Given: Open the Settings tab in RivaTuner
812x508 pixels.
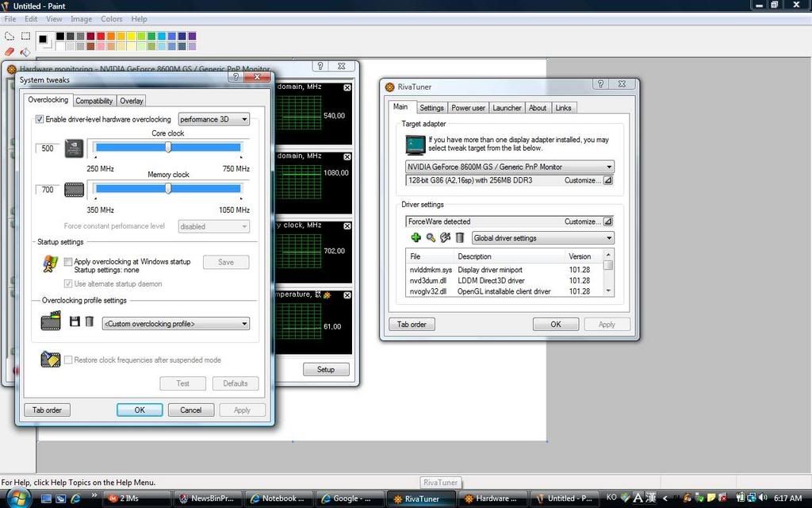Looking at the screenshot, I should pyautogui.click(x=431, y=108).
